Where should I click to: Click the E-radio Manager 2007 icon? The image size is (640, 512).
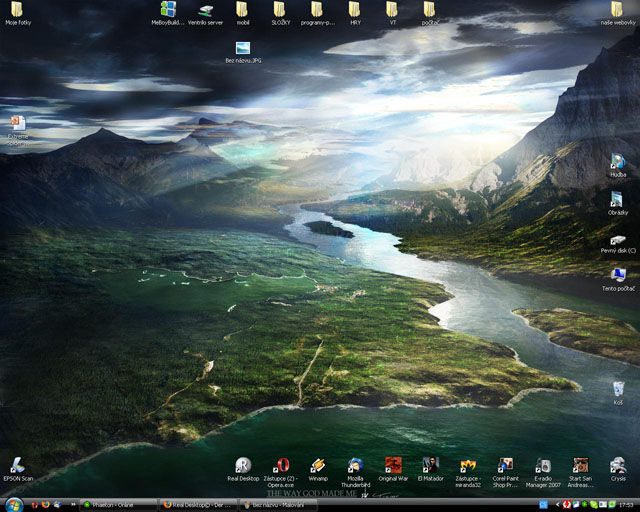click(543, 465)
